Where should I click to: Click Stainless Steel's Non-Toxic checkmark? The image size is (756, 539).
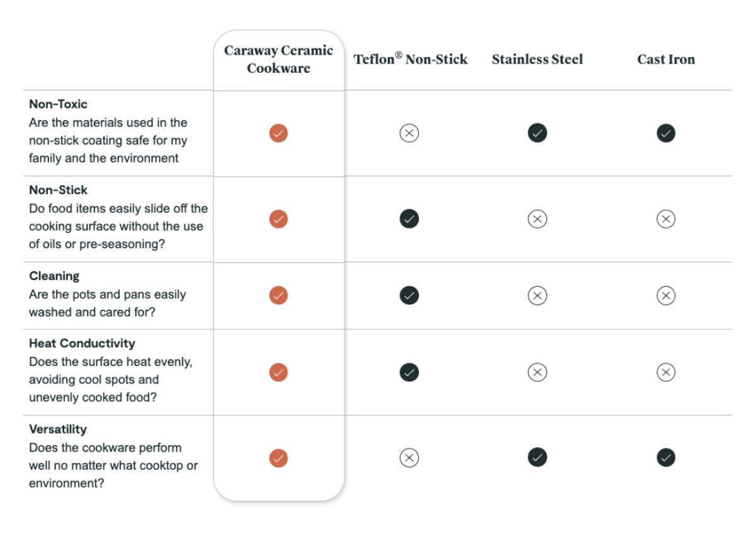[x=537, y=133]
